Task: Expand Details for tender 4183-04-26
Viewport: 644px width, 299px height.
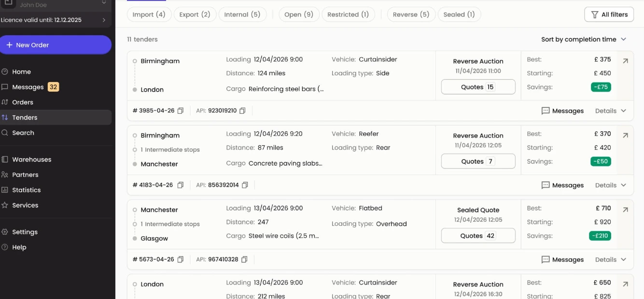Action: (x=611, y=185)
